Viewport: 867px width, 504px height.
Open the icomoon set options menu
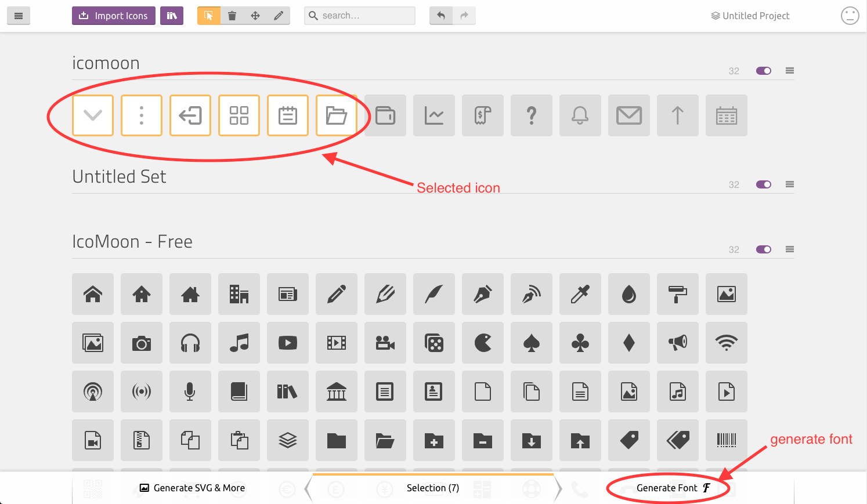pos(790,71)
